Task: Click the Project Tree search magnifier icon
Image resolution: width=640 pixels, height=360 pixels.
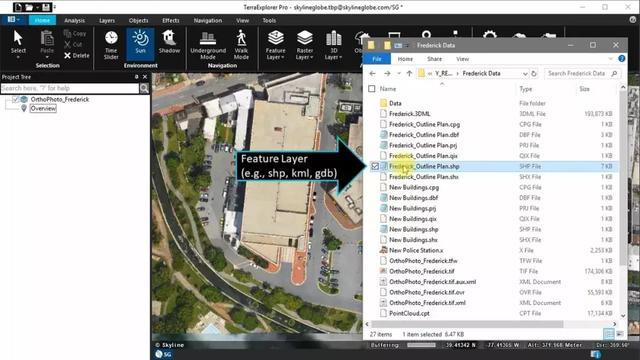Action: 144,88
